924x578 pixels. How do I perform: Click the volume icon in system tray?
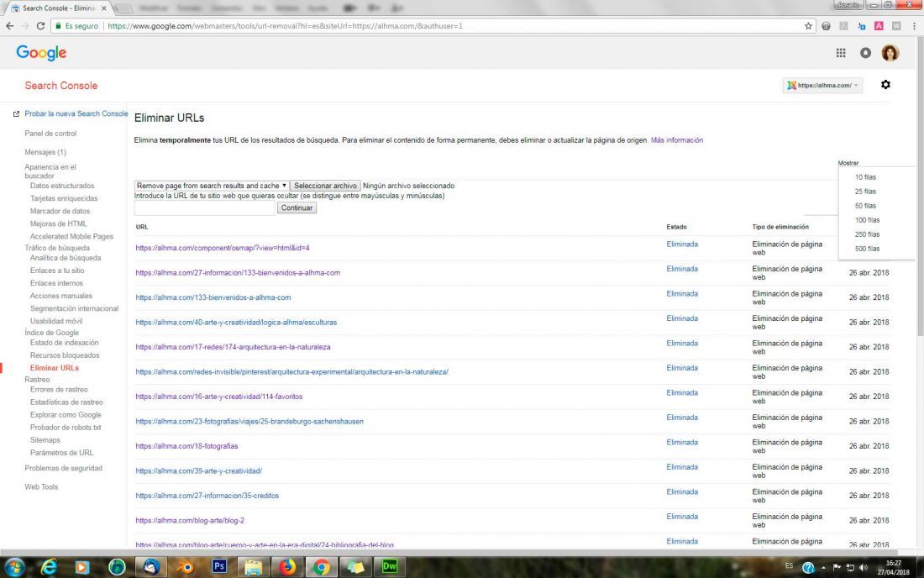[x=864, y=567]
